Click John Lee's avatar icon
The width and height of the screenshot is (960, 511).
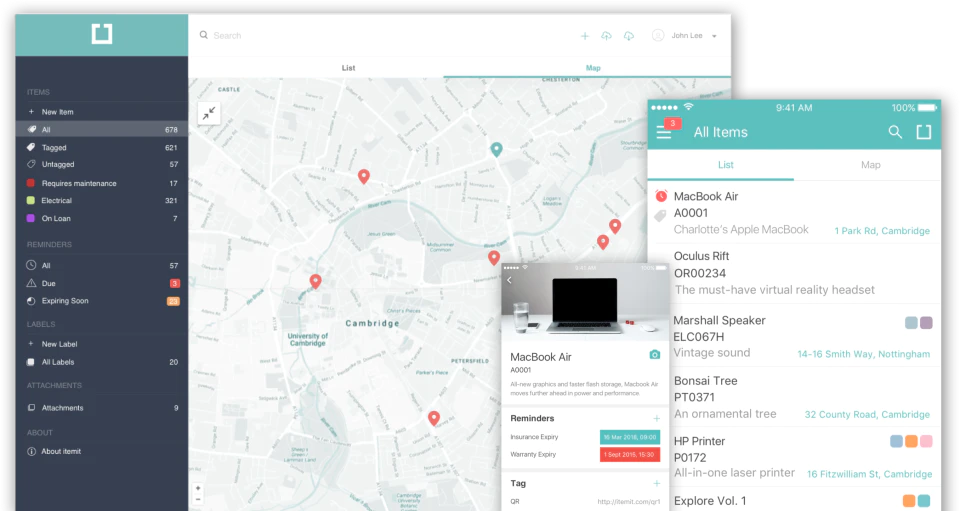(658, 35)
